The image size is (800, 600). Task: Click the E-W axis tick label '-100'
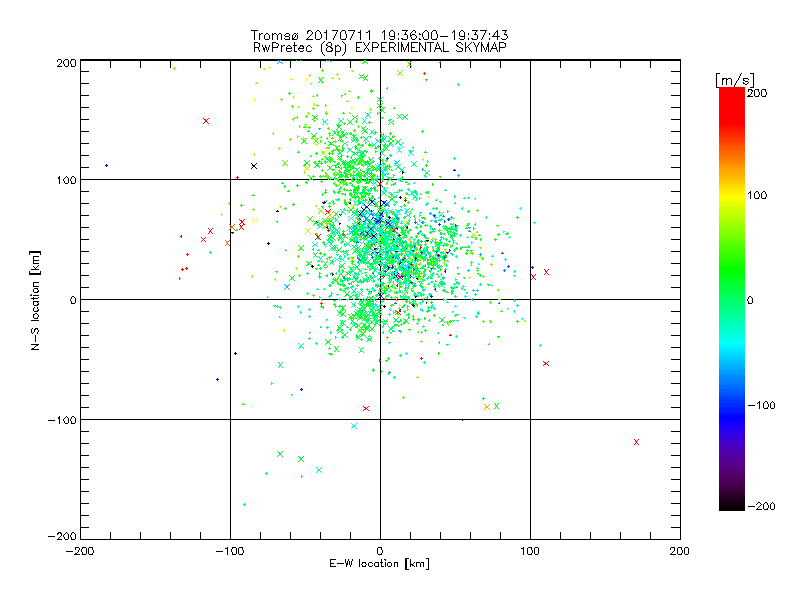pyautogui.click(x=230, y=551)
